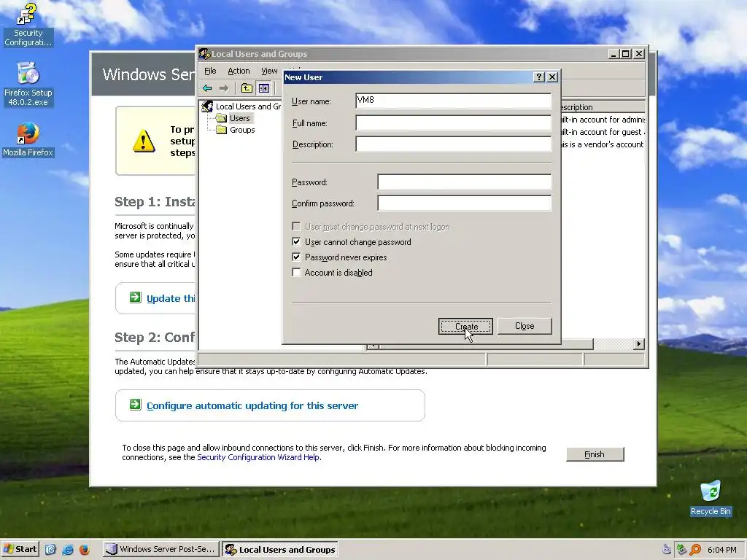Click the Up one level folder icon
Image resolution: width=747 pixels, height=560 pixels.
point(247,88)
